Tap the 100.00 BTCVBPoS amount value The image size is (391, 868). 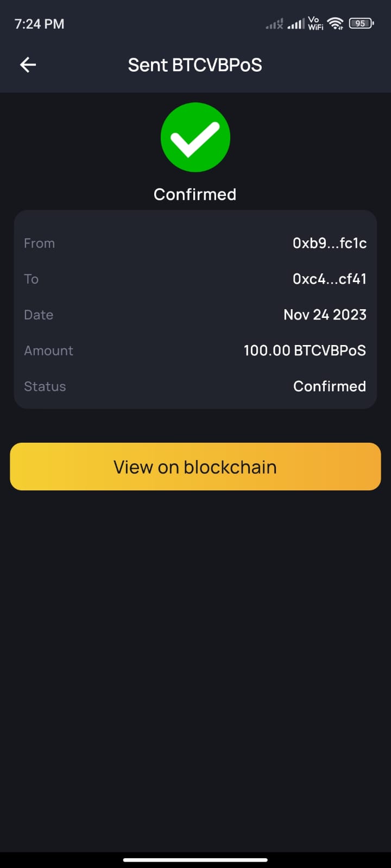(305, 350)
